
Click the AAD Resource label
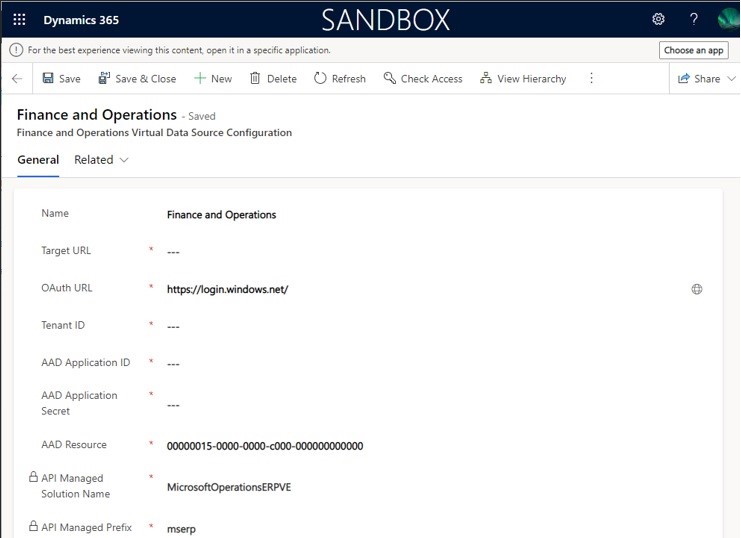click(74, 444)
